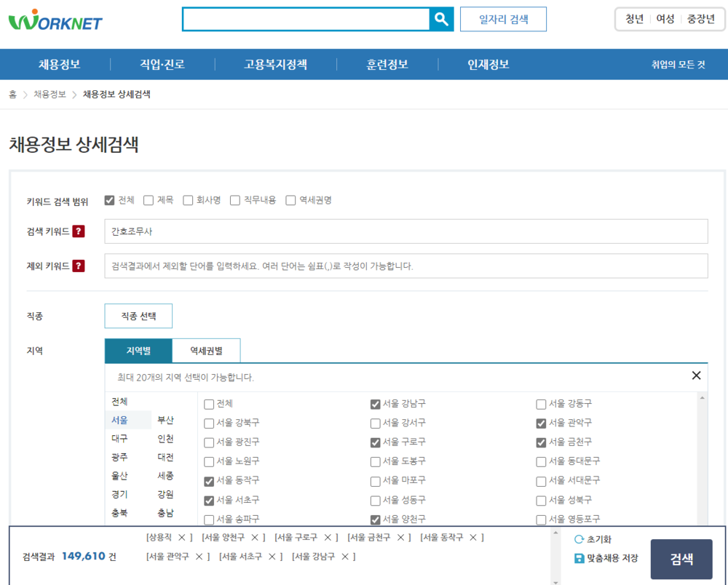Switch to the 역세권별 tab
The image size is (728, 585).
(x=206, y=351)
